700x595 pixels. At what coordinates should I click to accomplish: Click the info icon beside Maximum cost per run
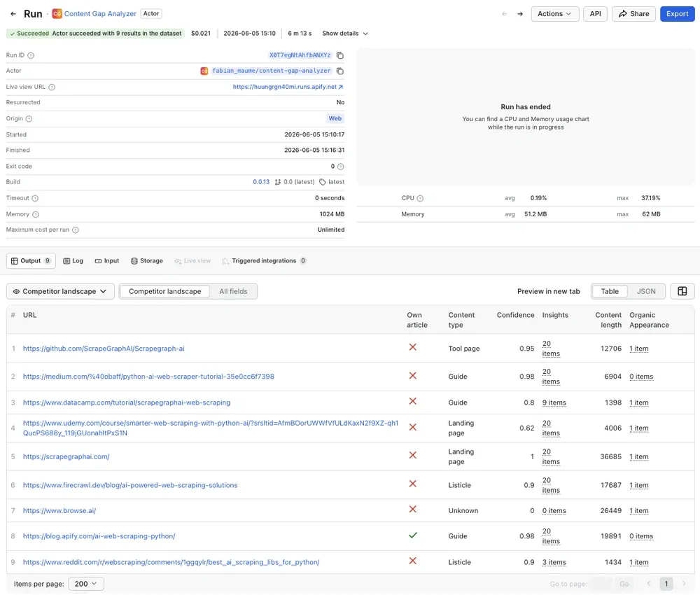pos(76,230)
